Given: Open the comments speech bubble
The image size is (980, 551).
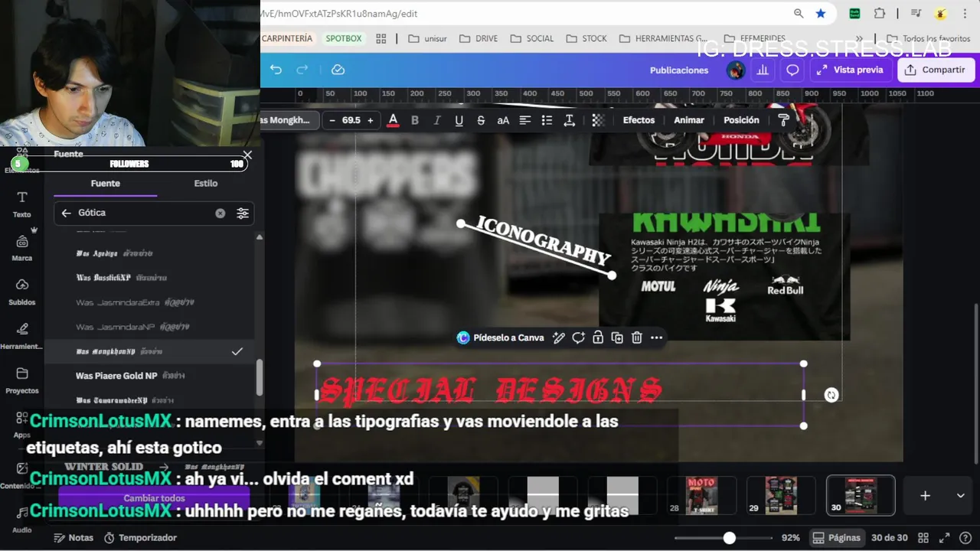Looking at the screenshot, I should [792, 70].
